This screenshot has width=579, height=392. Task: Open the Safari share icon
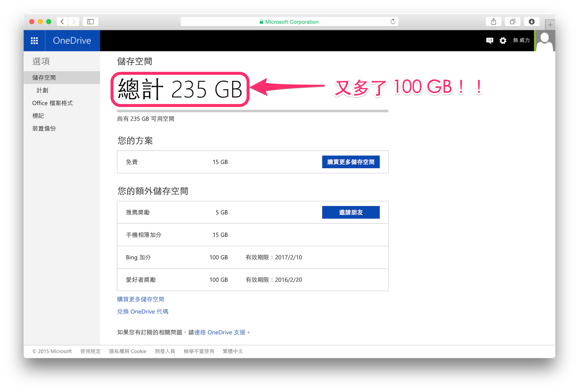[x=494, y=22]
